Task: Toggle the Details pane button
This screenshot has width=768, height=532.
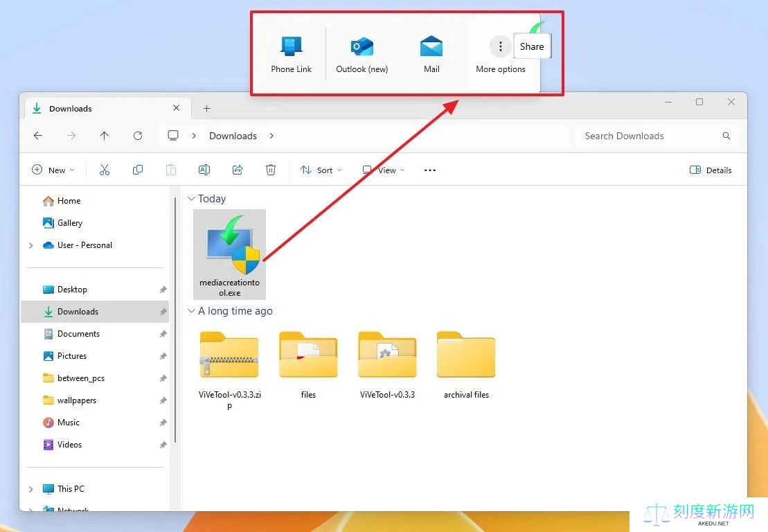Action: click(x=711, y=170)
